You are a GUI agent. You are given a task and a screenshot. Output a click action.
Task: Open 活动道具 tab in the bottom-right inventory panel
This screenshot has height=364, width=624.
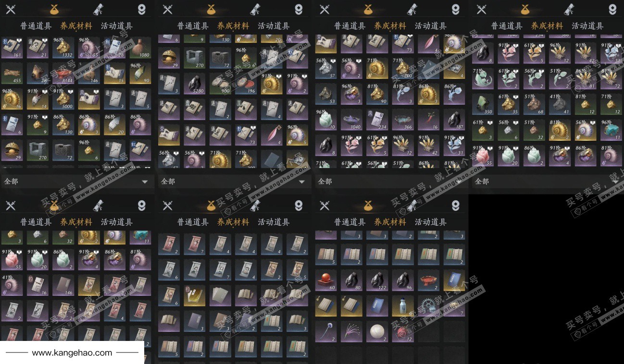point(431,222)
